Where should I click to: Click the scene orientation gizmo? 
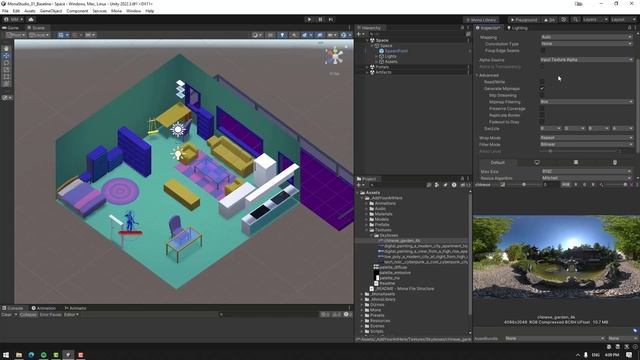pyautogui.click(x=334, y=56)
